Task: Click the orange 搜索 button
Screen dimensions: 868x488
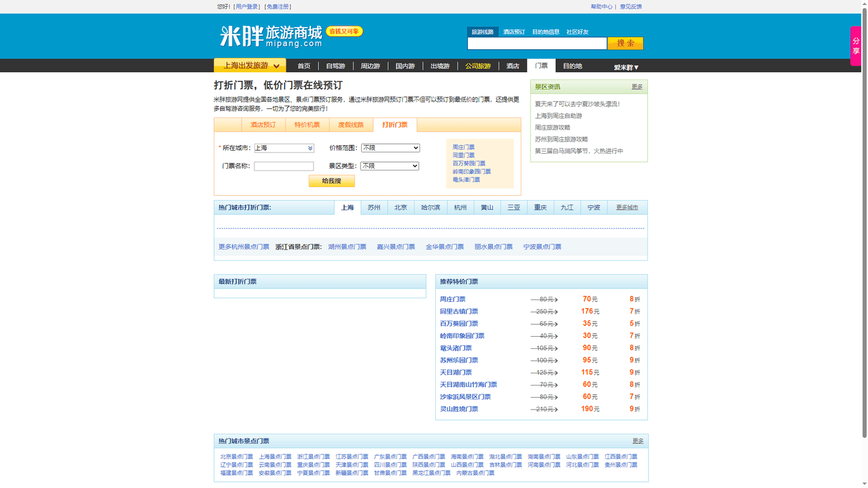Action: click(626, 43)
